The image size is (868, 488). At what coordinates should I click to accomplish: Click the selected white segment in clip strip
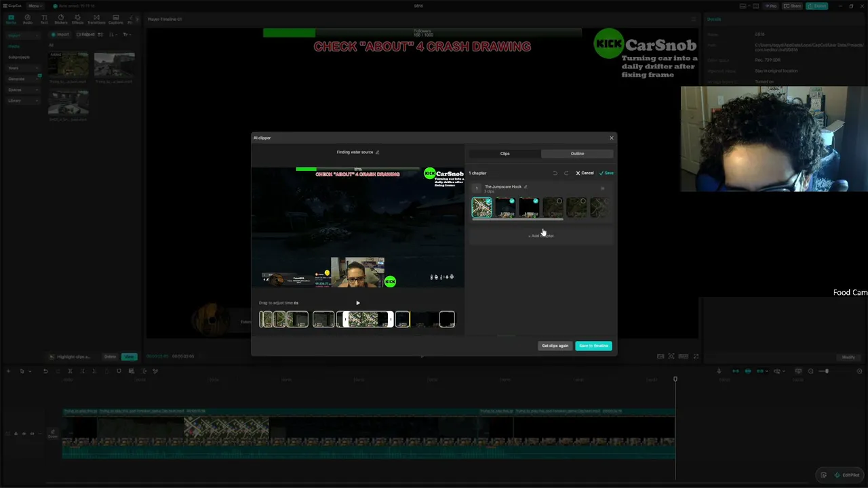pyautogui.click(x=367, y=319)
